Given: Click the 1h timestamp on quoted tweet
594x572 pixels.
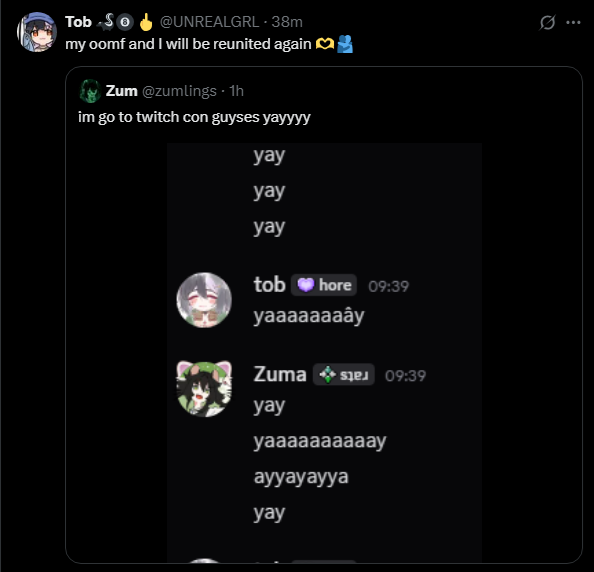Looking at the screenshot, I should (236, 91).
